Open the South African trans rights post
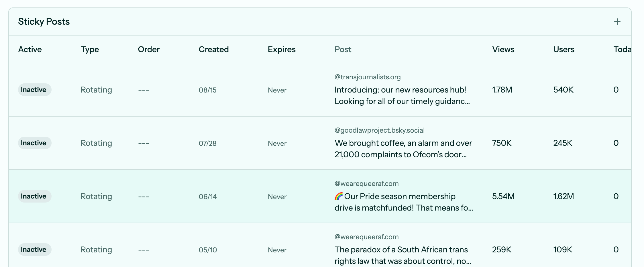644x267 pixels. [402, 255]
